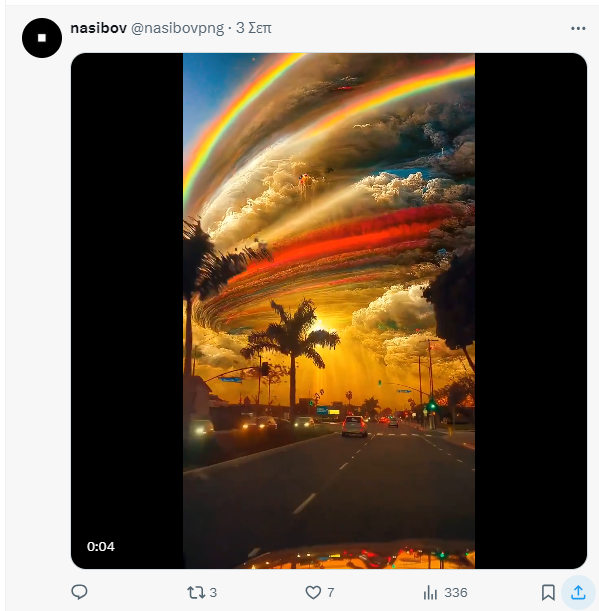599x611 pixels.
Task: Click the green traffic light in video
Action: [x=433, y=406]
